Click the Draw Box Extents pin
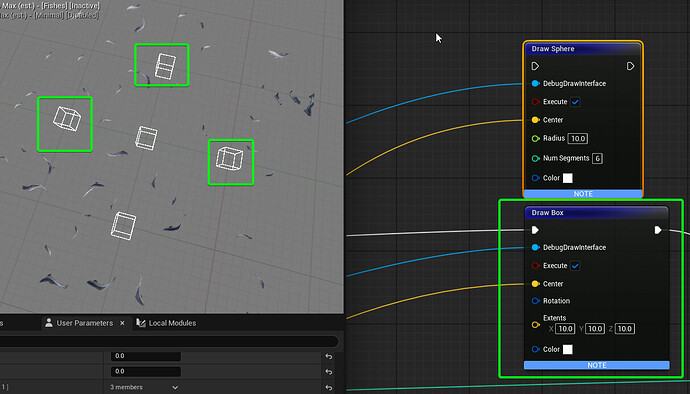Image resolution: width=690 pixels, height=394 pixels. 536,325
